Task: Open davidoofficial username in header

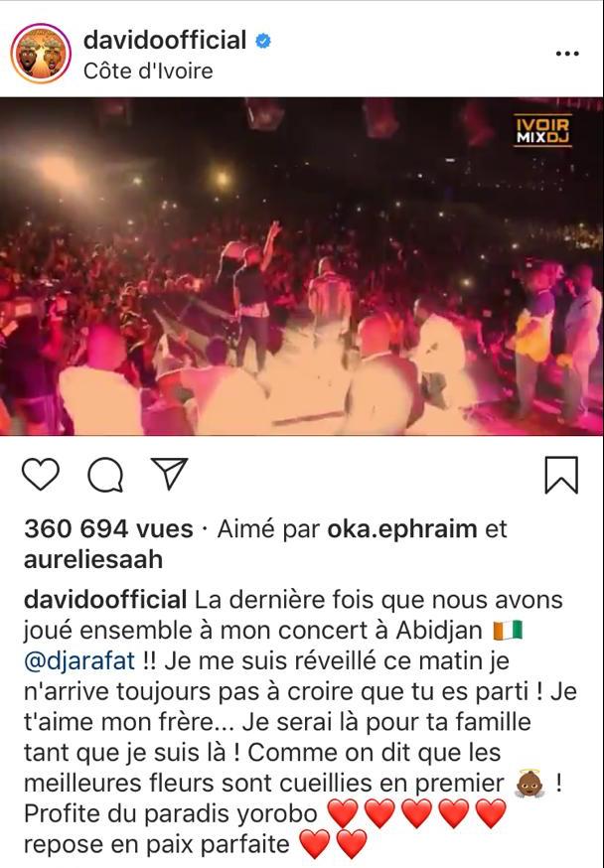Action: coord(165,41)
